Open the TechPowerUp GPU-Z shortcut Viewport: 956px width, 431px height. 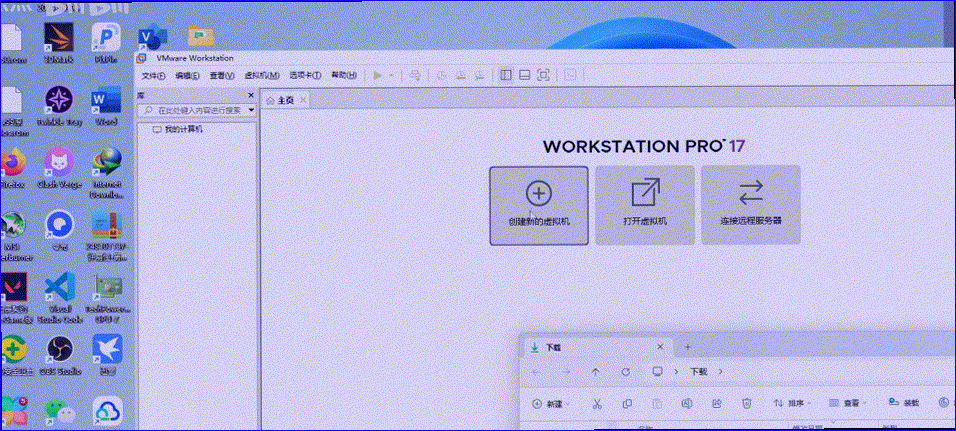[107, 297]
